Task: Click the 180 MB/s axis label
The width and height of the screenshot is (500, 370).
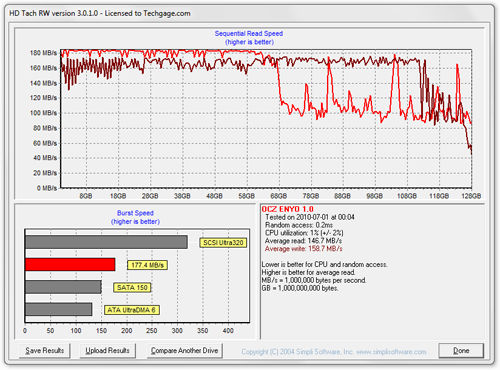Action: 43,53
